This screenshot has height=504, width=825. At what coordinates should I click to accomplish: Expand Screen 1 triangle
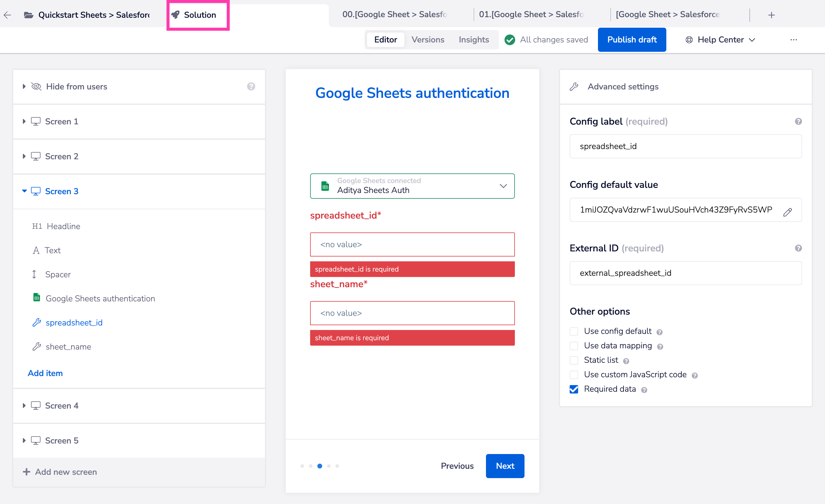(24, 121)
